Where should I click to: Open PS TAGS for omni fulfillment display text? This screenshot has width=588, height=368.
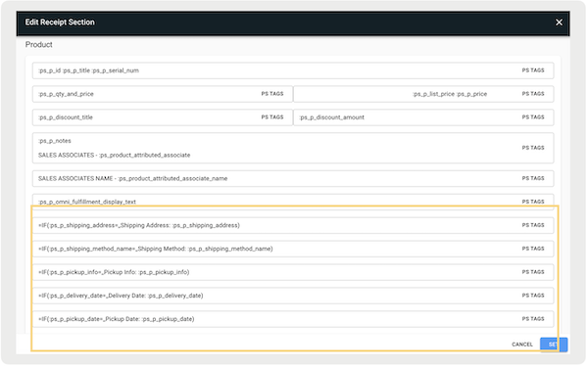(533, 202)
